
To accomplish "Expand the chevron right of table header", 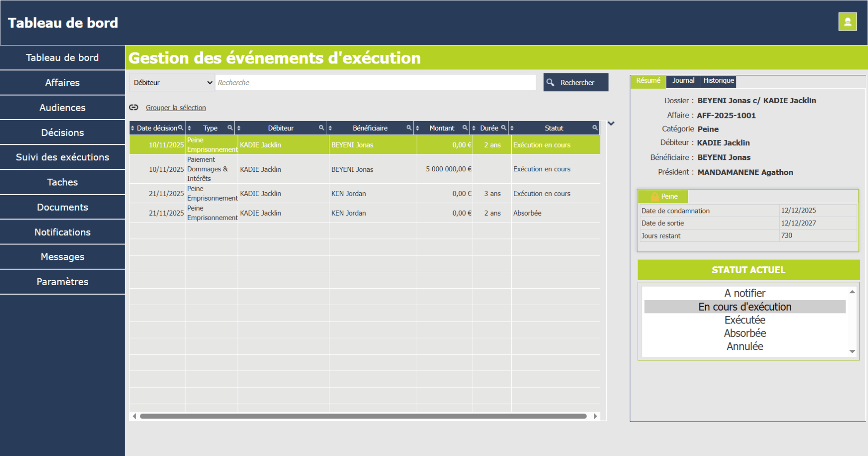I will coord(611,123).
